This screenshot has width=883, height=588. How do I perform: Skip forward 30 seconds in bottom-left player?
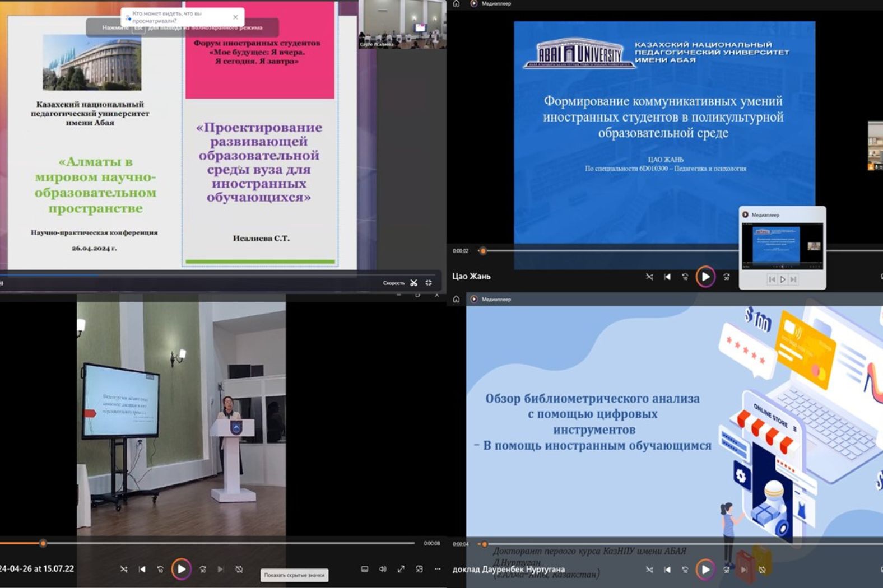[x=203, y=570]
